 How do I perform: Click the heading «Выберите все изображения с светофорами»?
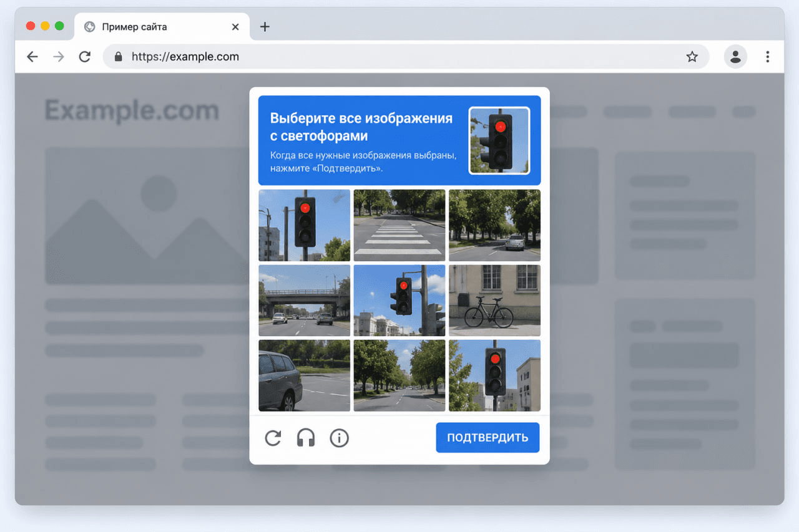(361, 127)
